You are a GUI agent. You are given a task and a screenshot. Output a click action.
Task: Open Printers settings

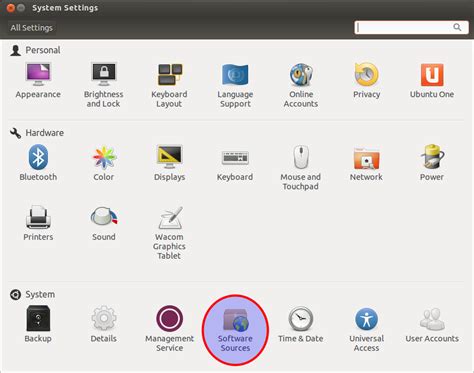pyautogui.click(x=38, y=223)
